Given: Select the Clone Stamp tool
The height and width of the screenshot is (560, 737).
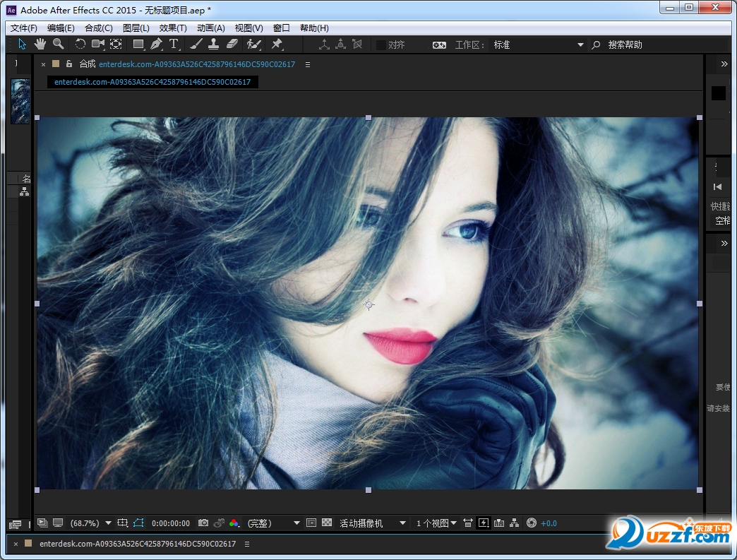Looking at the screenshot, I should [213, 44].
